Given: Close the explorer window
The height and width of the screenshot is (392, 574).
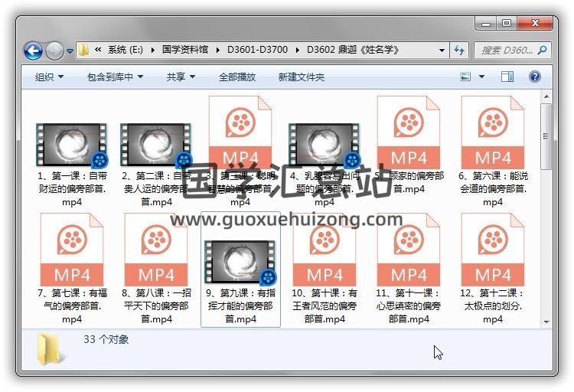Looking at the screenshot, I should [x=535, y=24].
